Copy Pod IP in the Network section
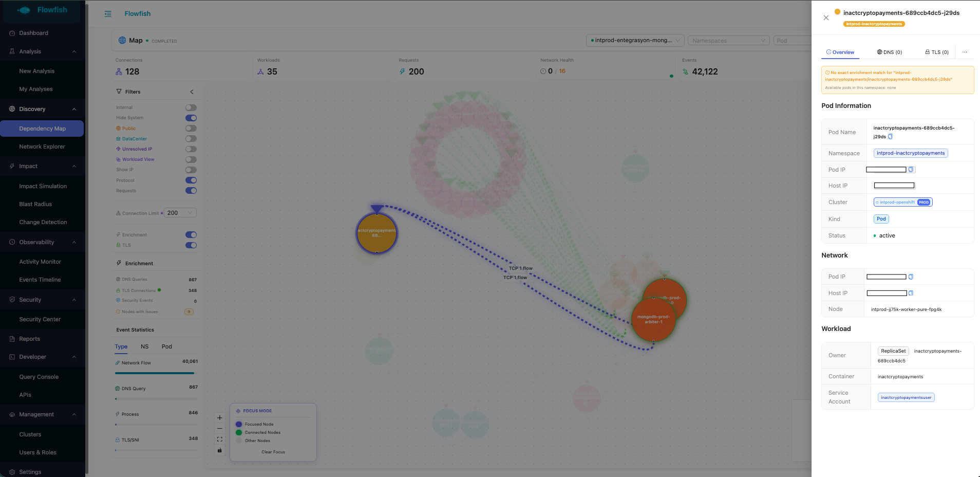Screen dimensions: 980x477 tap(911, 277)
